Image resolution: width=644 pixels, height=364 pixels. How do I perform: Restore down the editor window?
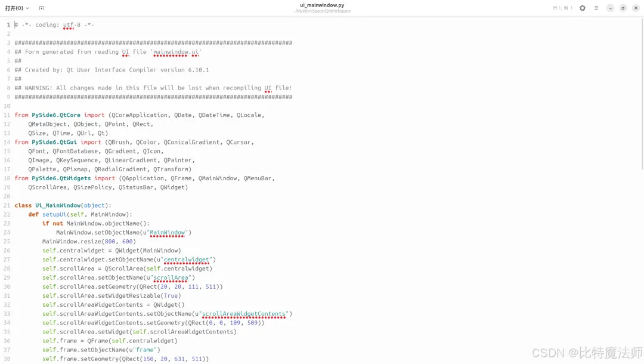pyautogui.click(x=623, y=8)
